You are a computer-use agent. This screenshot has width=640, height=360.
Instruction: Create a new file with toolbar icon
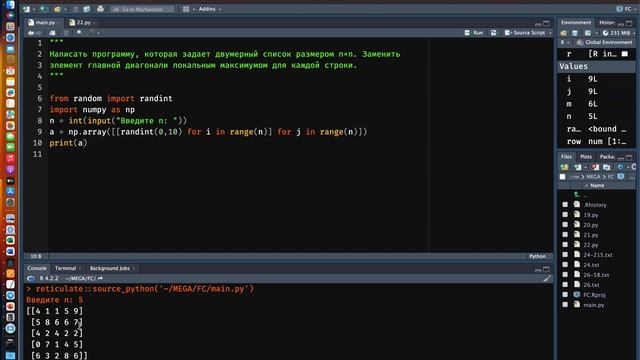click(27, 9)
